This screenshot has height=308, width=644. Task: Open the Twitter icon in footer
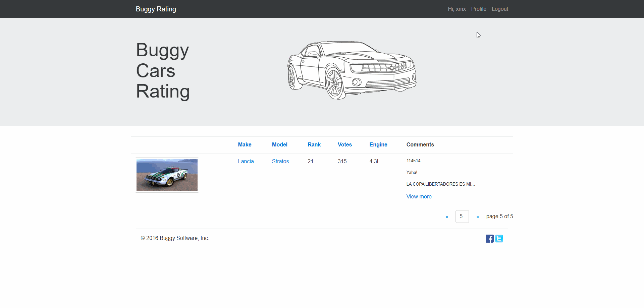499,239
